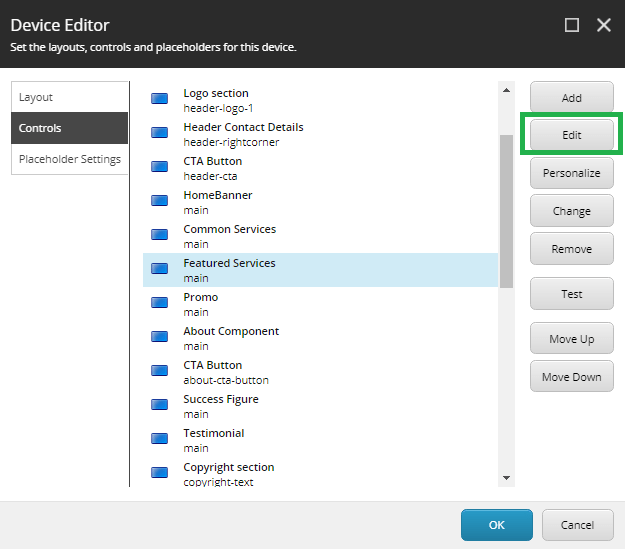Maximize the Device Editor dialog

coord(572,25)
